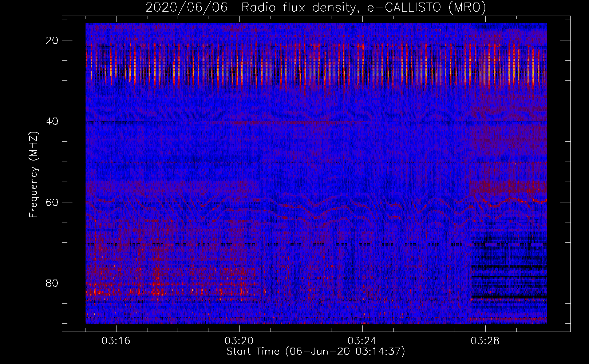The width and height of the screenshot is (589, 364).
Task: Click the 'Frequency (MHZ)' axis label
Action: (x=33, y=175)
